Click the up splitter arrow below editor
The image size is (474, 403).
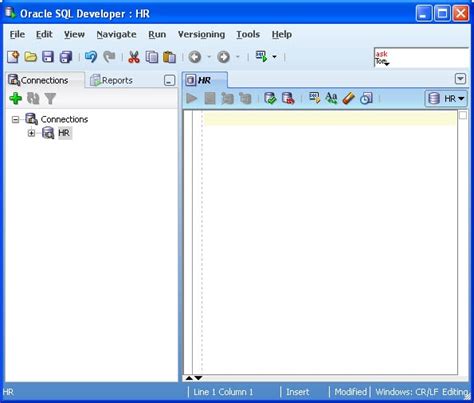coord(189,378)
